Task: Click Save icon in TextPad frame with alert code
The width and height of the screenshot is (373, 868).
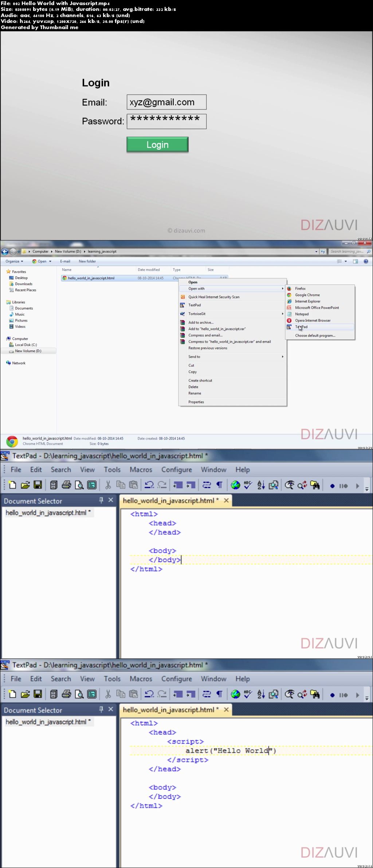Action: [x=38, y=694]
